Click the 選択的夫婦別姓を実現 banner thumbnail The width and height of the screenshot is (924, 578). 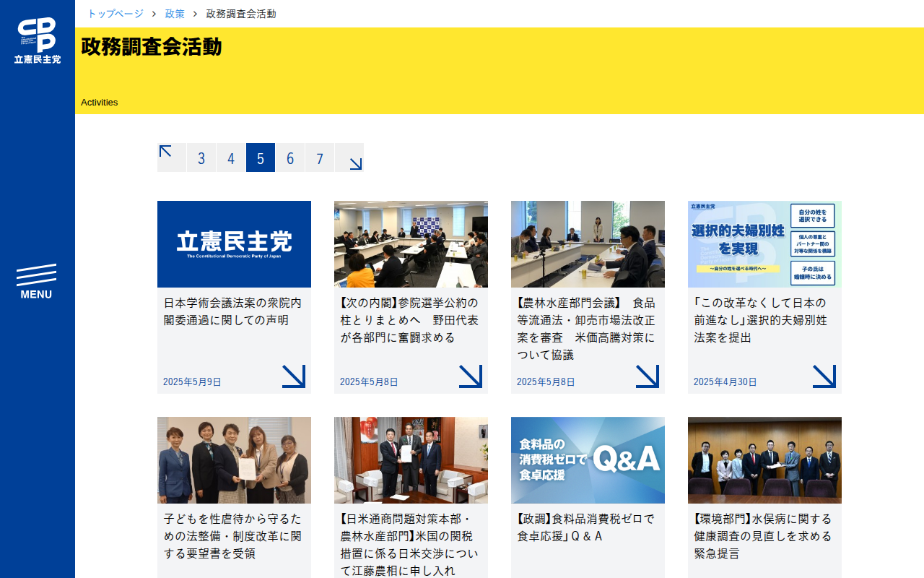pos(764,244)
